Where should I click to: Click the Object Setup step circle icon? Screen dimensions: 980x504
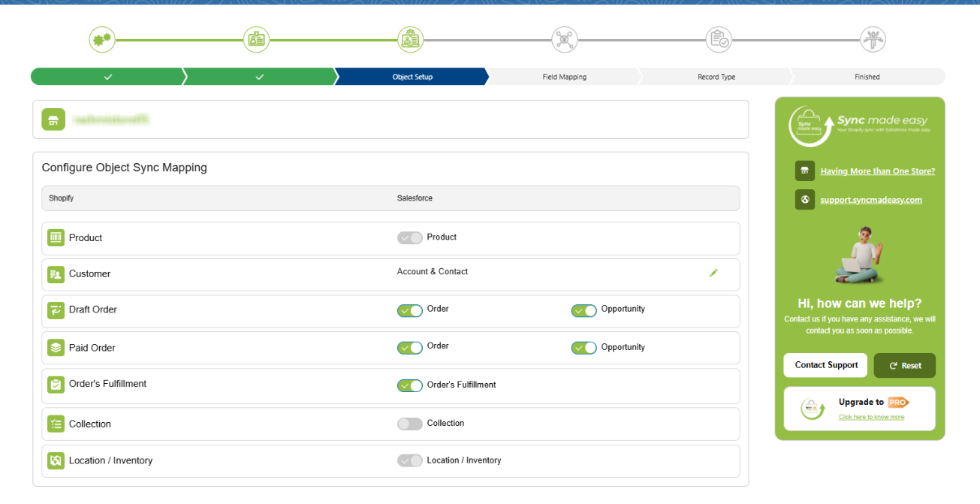tap(410, 40)
